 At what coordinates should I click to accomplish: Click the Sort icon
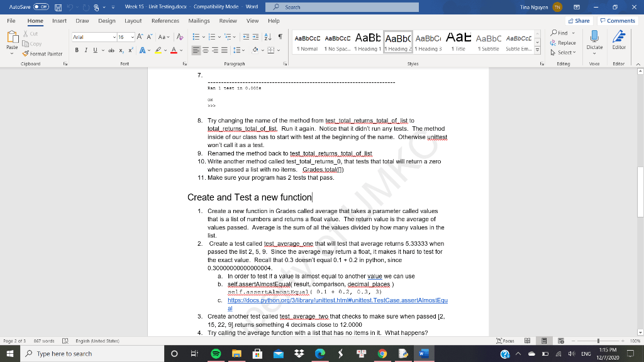coord(268,37)
